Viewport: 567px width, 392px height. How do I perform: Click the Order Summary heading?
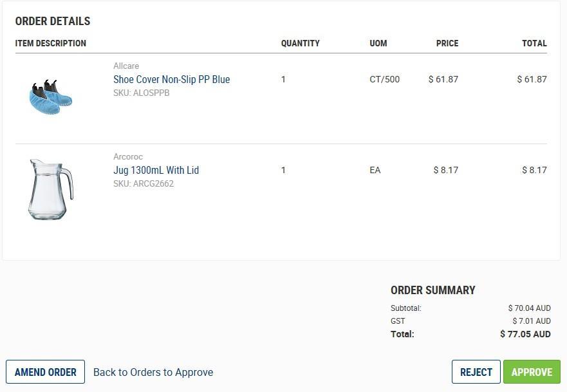point(432,290)
